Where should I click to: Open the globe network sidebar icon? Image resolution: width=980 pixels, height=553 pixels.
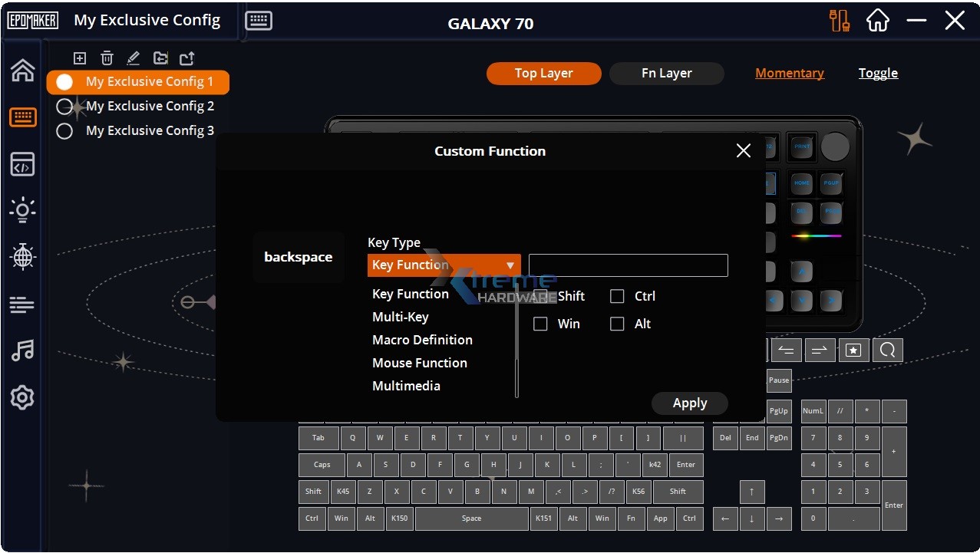[22, 257]
